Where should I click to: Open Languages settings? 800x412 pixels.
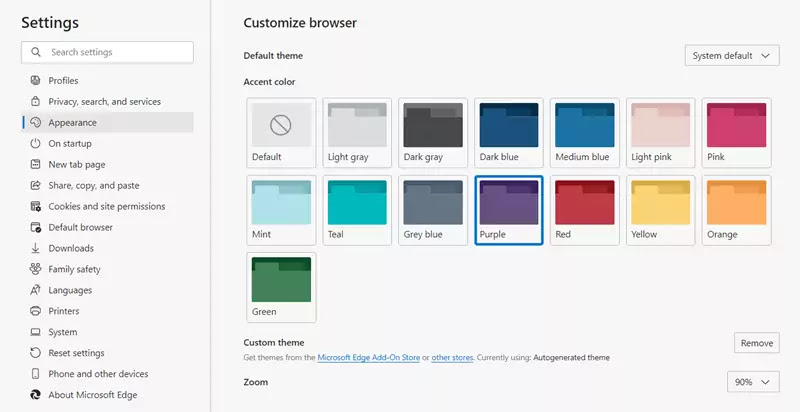pyautogui.click(x=108, y=290)
